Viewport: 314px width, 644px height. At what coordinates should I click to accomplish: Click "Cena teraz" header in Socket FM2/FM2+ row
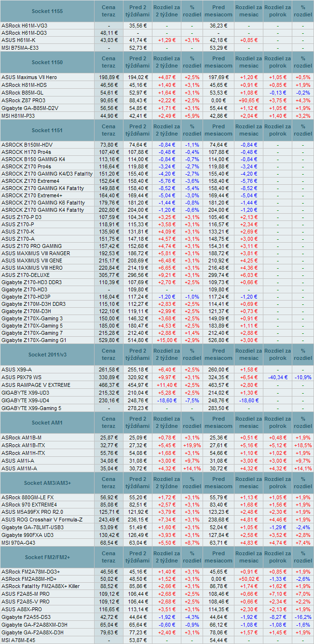click(x=109, y=558)
